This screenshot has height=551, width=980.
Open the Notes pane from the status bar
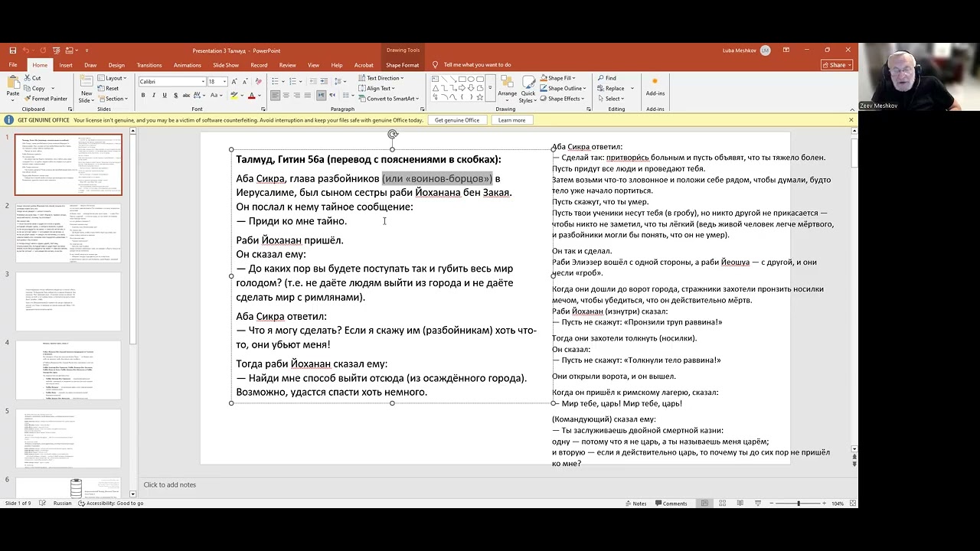point(636,504)
